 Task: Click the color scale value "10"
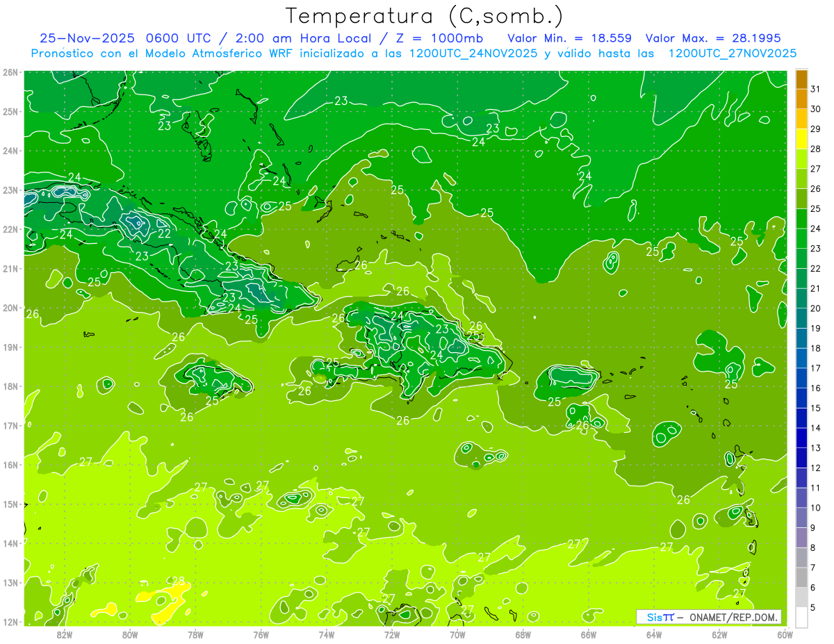(x=815, y=508)
